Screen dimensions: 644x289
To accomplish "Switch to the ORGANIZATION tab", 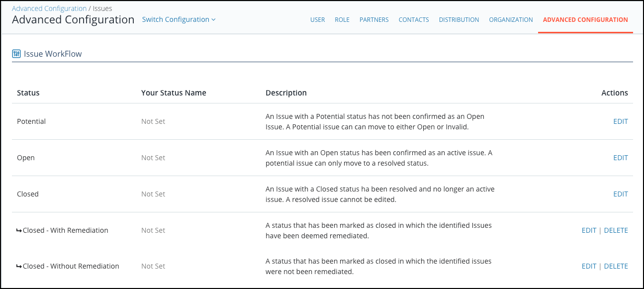I will [x=511, y=20].
